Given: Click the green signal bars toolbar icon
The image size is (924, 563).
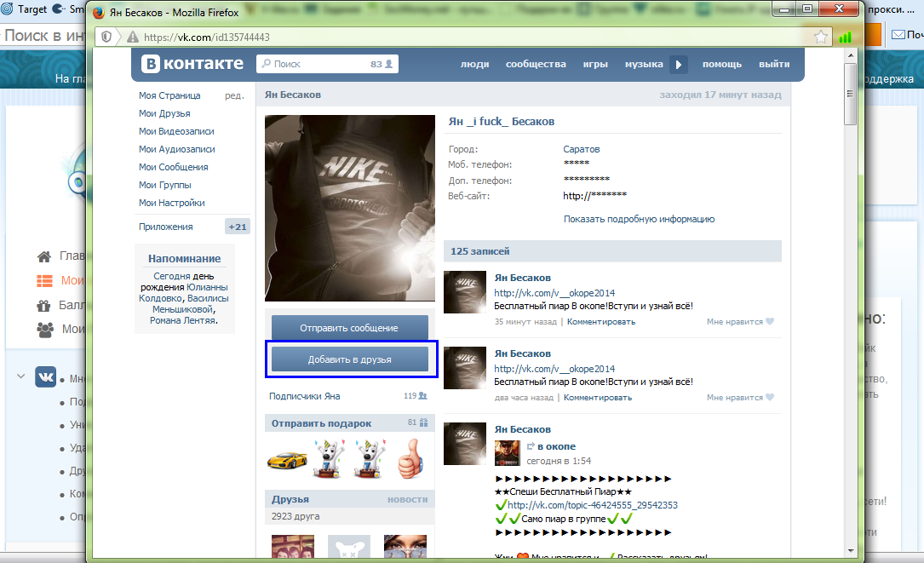Looking at the screenshot, I should click(x=845, y=37).
